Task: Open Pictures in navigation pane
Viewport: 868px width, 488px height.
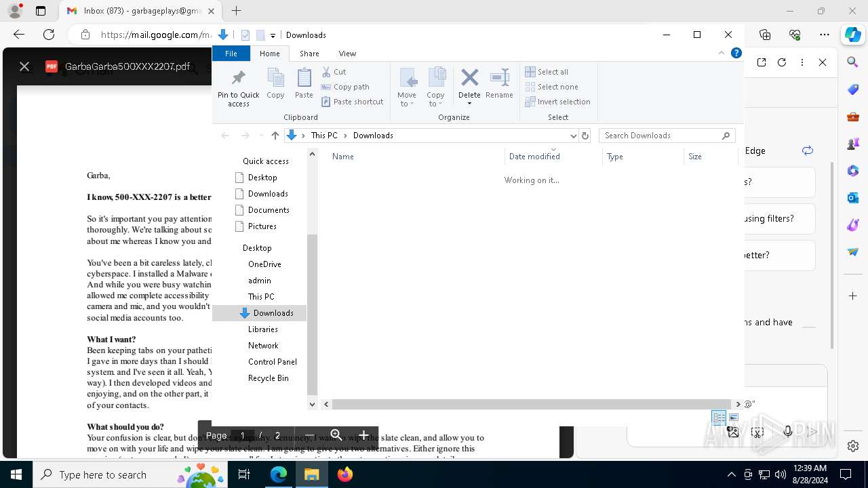Action: pyautogui.click(x=262, y=226)
